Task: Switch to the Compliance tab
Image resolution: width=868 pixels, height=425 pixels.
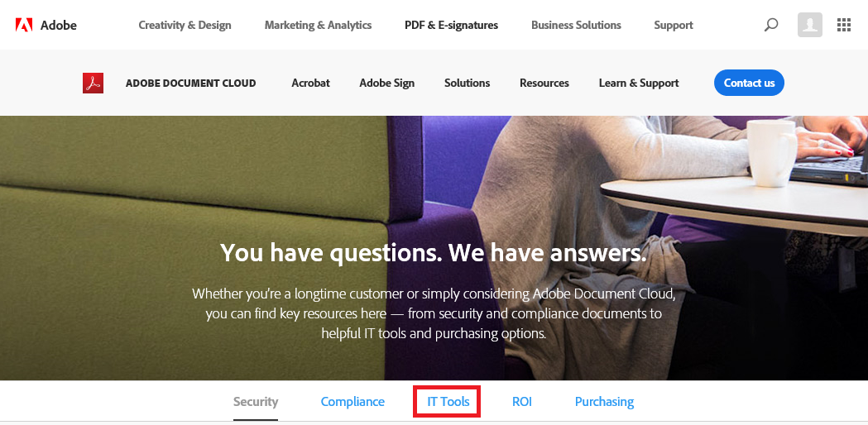Action: pos(352,402)
